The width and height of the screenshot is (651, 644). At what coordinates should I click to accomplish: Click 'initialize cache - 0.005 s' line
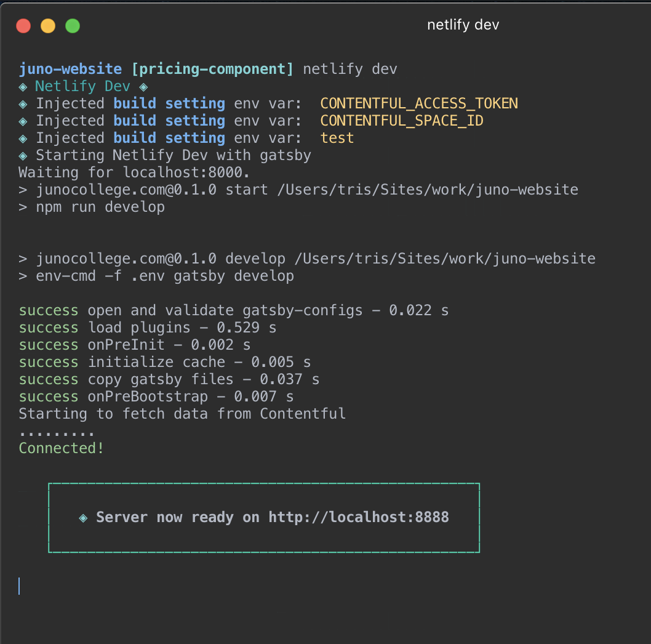[165, 362]
